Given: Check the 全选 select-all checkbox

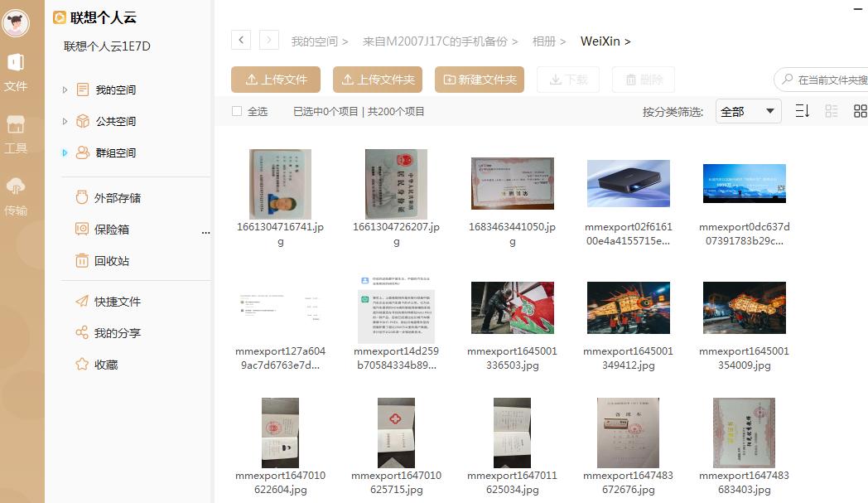Looking at the screenshot, I should pyautogui.click(x=236, y=110).
